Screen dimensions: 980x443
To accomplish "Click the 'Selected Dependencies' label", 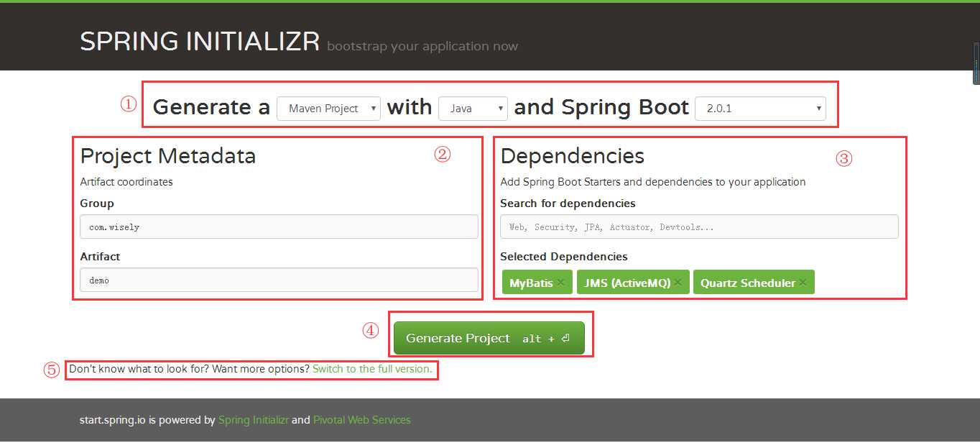I will pos(564,257).
